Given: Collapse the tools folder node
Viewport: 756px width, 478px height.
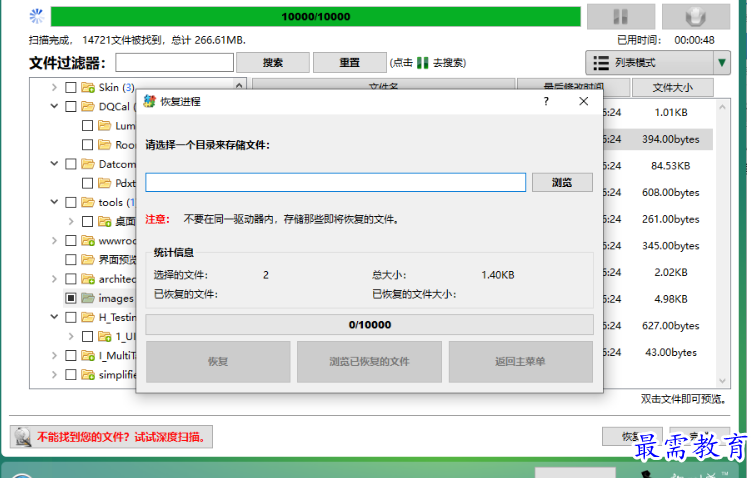Looking at the screenshot, I should tap(54, 202).
